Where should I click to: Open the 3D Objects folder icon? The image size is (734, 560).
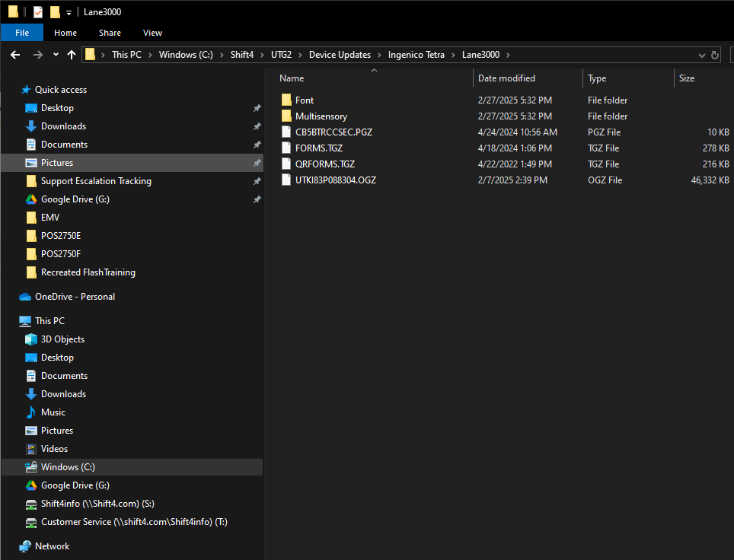tap(31, 339)
